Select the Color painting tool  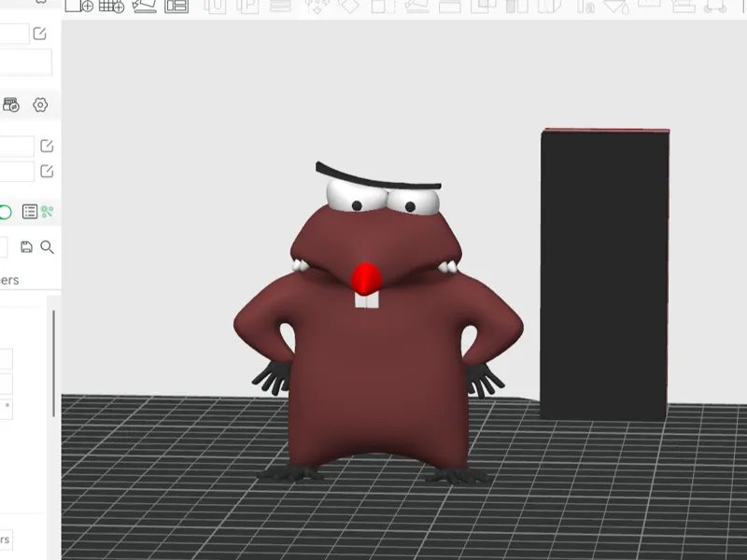pyautogui.click(x=616, y=6)
